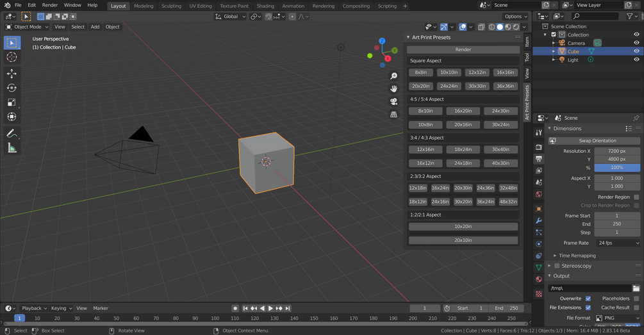Enable the Stereoscopy checkbox

tap(557, 266)
